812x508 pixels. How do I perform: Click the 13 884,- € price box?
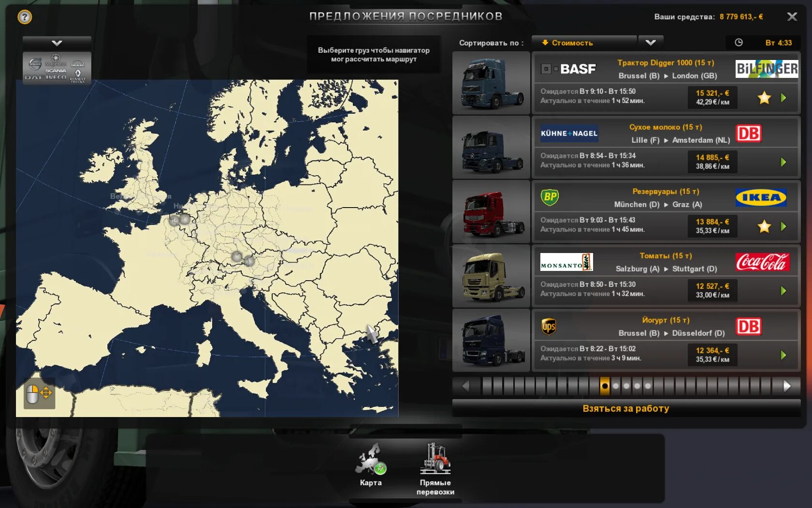(x=712, y=226)
